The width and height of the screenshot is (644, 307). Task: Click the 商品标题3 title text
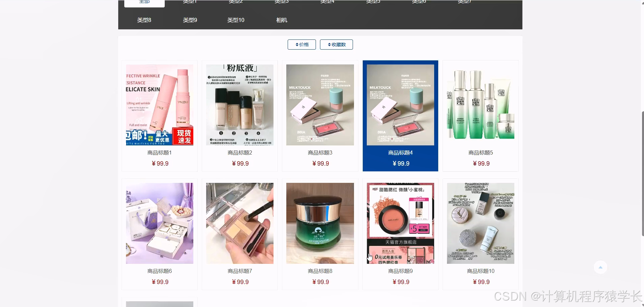click(320, 153)
